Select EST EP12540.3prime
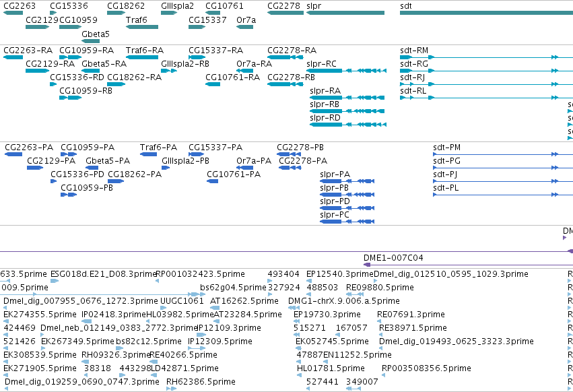This screenshot has height=392, width=573. click(x=340, y=274)
